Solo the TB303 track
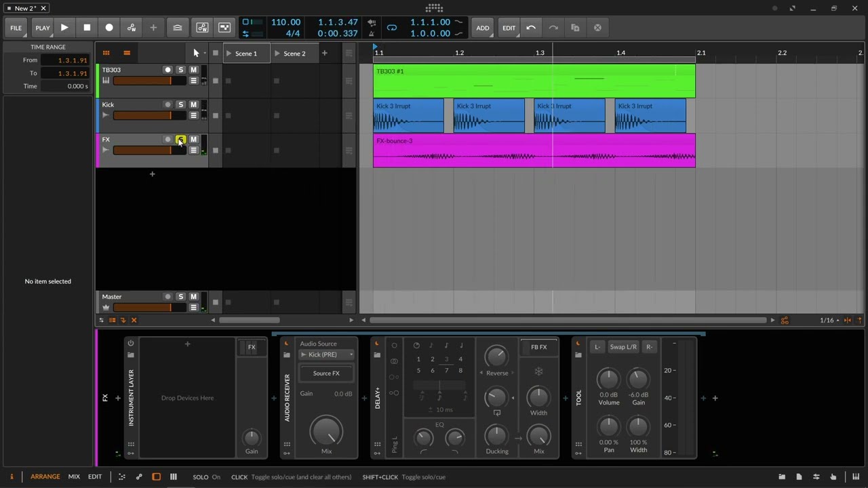The height and width of the screenshot is (488, 868). tap(180, 70)
